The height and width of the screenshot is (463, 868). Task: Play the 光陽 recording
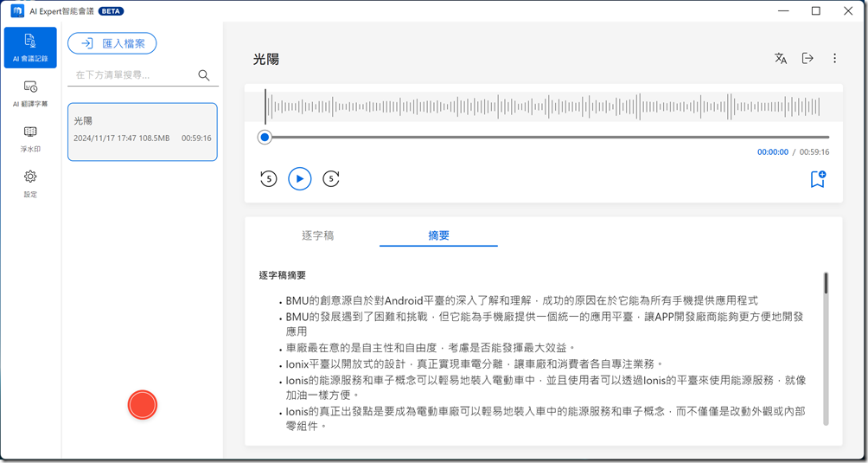point(299,179)
